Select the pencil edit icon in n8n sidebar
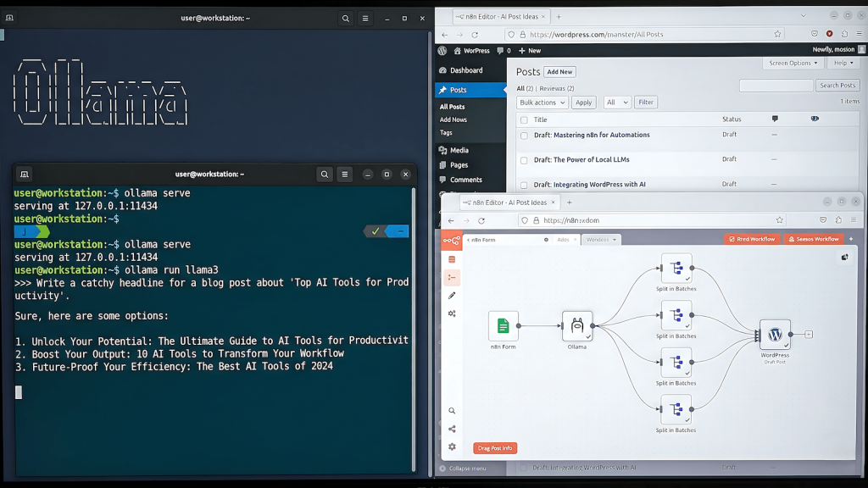The height and width of the screenshot is (488, 868). 451,296
